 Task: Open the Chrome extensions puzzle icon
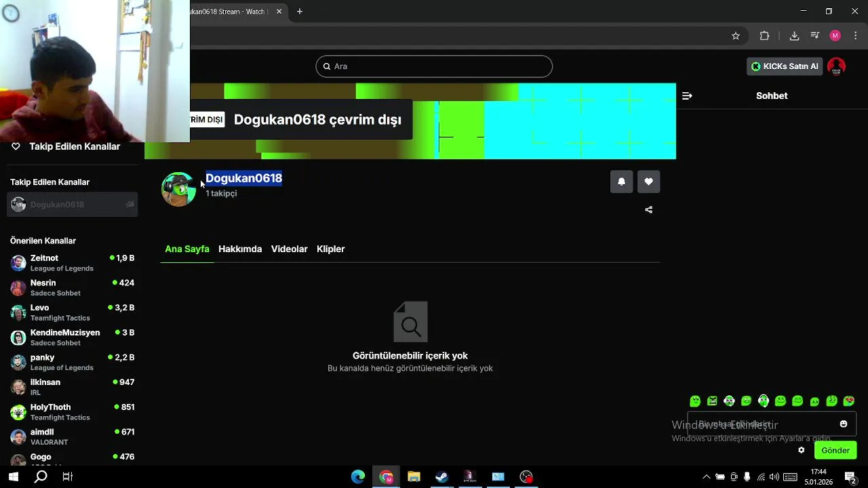765,36
